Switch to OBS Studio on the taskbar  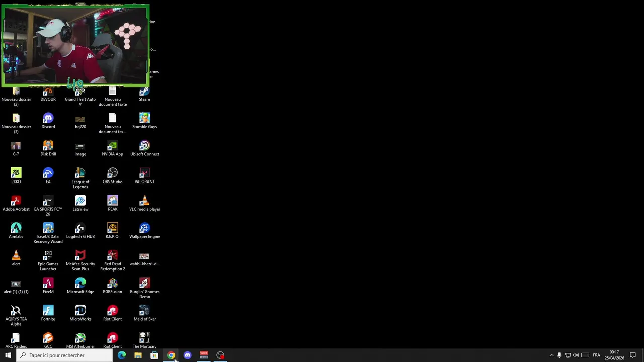[x=220, y=355]
